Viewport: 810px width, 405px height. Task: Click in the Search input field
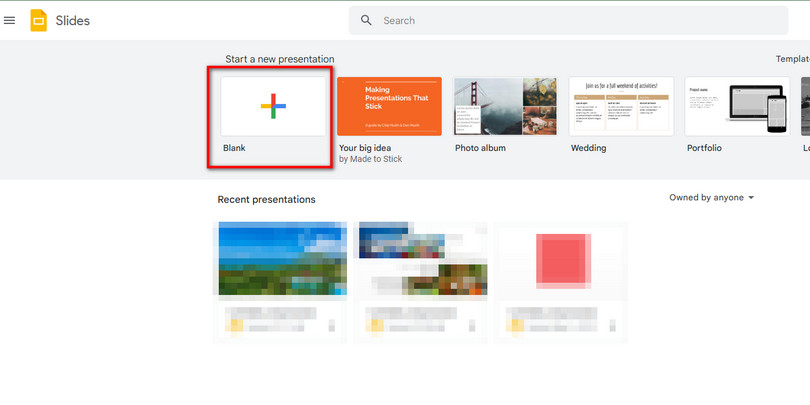click(x=560, y=20)
